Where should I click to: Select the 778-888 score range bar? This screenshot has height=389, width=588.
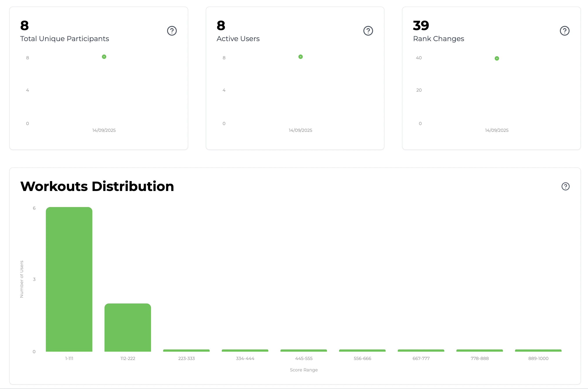coord(480,350)
